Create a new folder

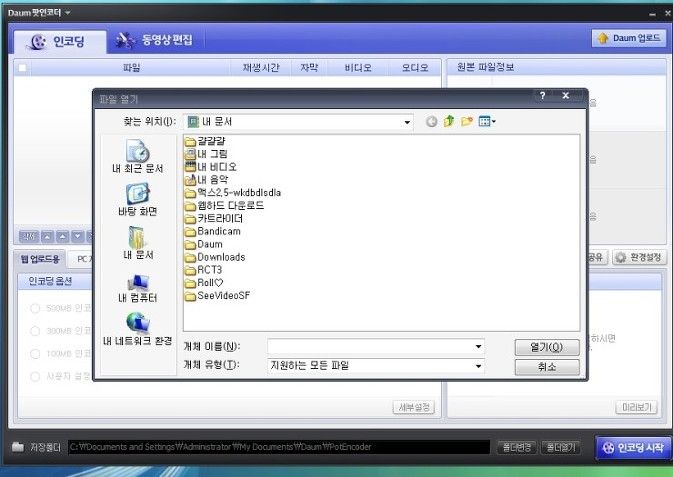coord(467,121)
